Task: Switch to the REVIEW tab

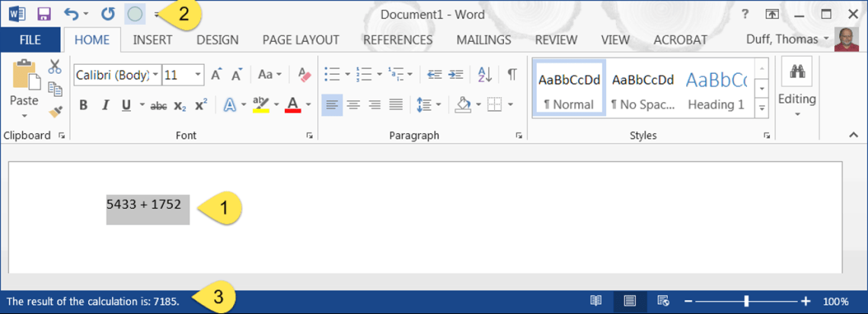Action: 556,40
